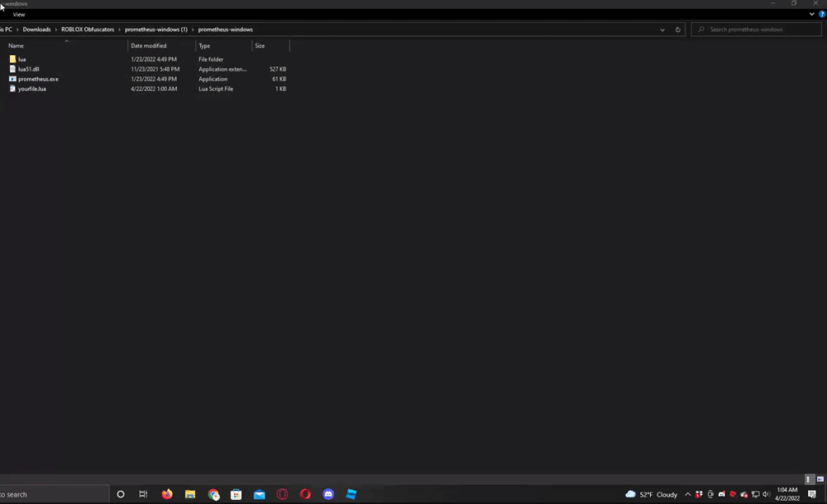Click the File folder type cell
Screen dimensions: 827x504
(211, 59)
